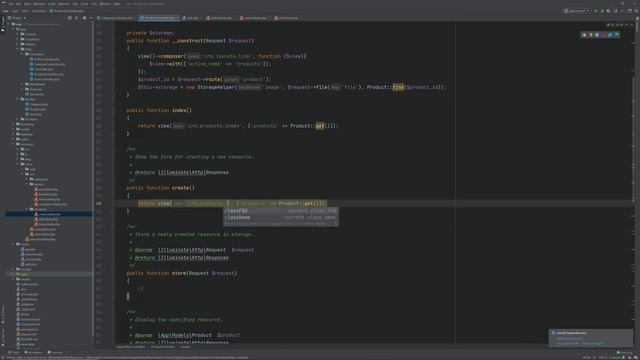Open Project panel gear settings icon
This screenshot has height=360, width=640.
coord(84,18)
